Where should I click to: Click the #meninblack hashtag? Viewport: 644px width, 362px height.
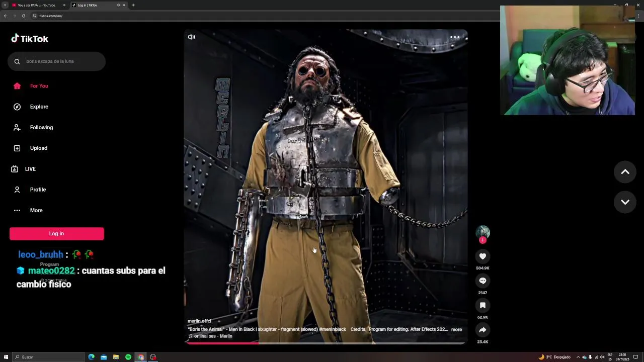333,329
